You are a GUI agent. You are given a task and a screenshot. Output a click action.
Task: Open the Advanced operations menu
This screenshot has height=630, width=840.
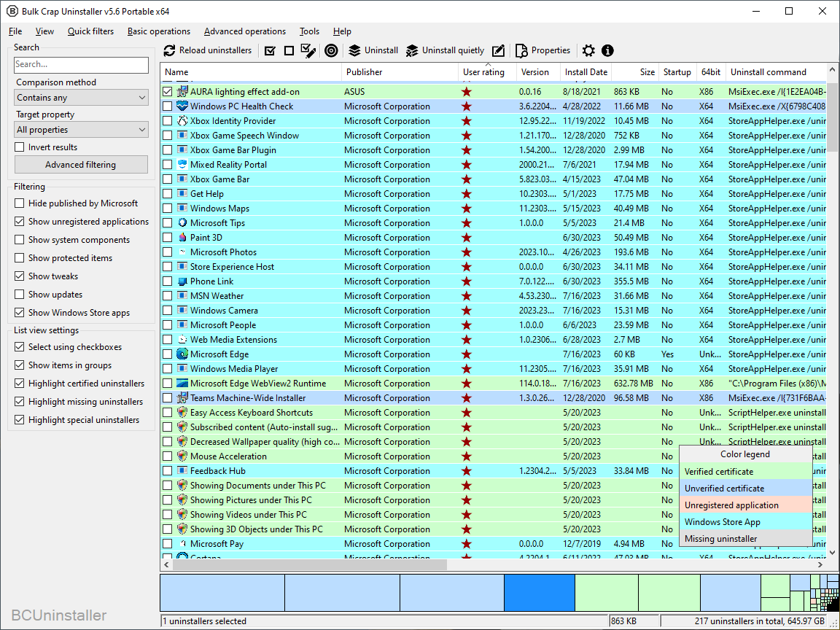[x=245, y=31]
